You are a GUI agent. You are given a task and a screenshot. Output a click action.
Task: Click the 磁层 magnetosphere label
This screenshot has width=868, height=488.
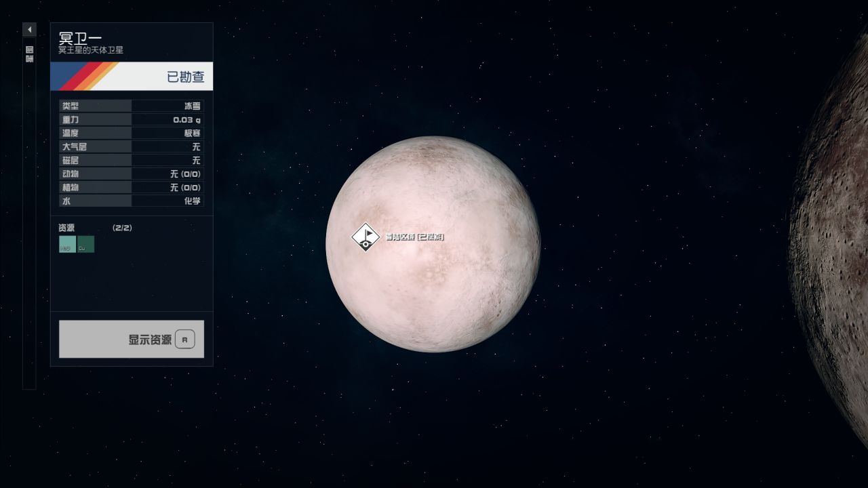(x=71, y=160)
